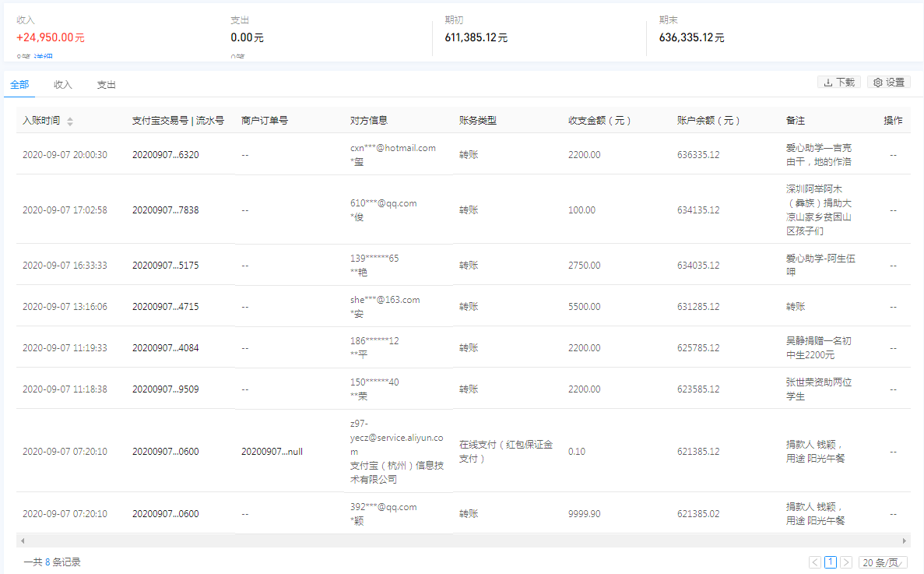Click balance 631285.12
Viewport: 924px width, 574px height.
tap(698, 306)
